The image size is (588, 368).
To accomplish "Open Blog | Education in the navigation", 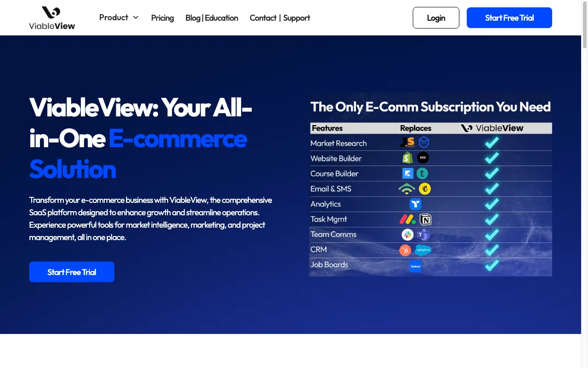I will coord(212,18).
